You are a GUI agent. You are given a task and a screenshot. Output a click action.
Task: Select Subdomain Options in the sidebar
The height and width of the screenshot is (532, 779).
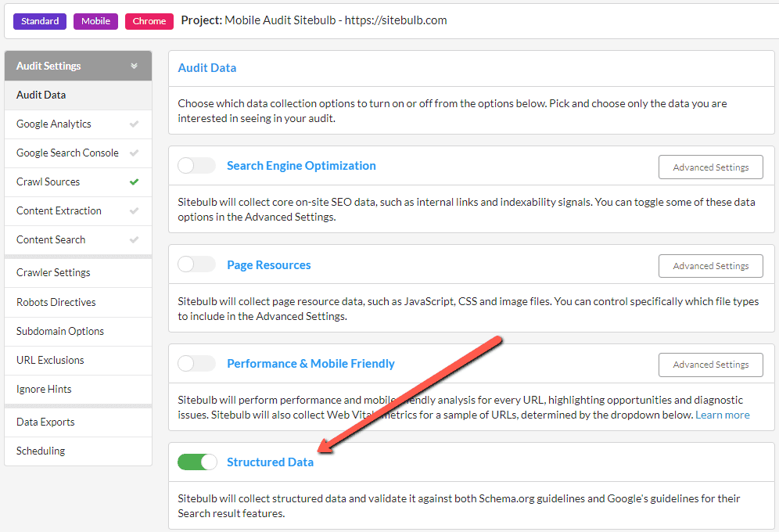78,331
